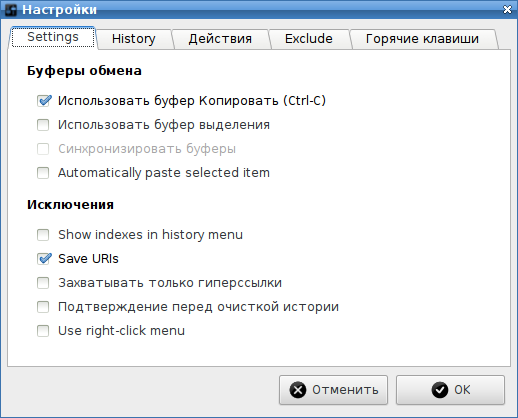Viewport: 518px width, 418px height.
Task: Switch to Горячие клавиши tab
Action: tap(422, 39)
